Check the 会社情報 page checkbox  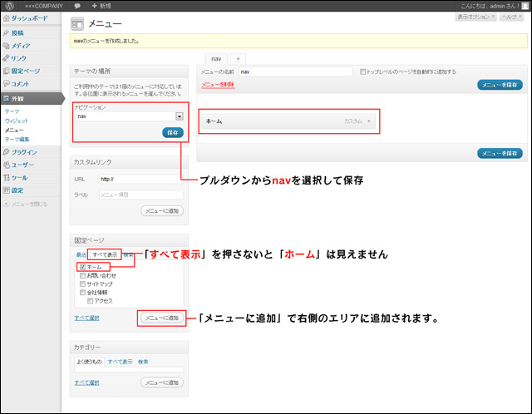tap(82, 292)
